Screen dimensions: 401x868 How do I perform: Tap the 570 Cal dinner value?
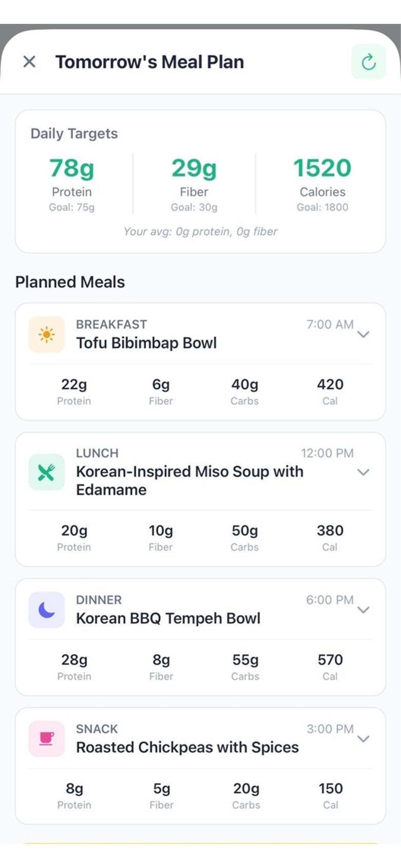pyautogui.click(x=330, y=666)
